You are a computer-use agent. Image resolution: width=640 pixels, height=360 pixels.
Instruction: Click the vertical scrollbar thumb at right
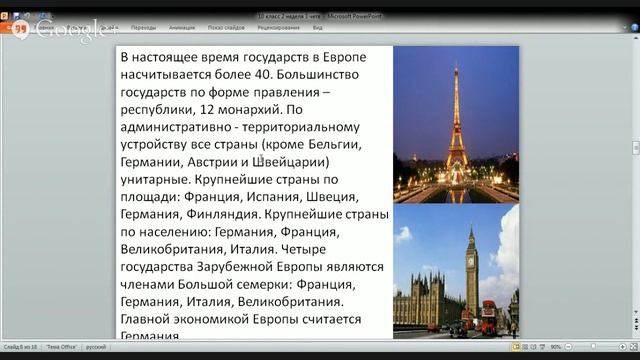[636, 148]
